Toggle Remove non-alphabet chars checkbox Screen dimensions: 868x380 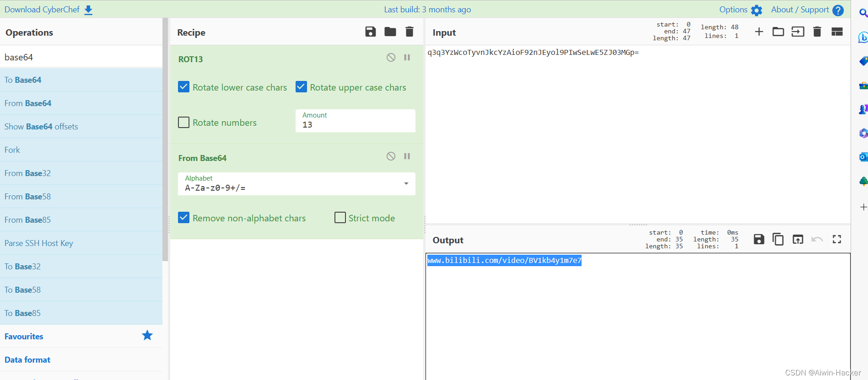(x=183, y=218)
